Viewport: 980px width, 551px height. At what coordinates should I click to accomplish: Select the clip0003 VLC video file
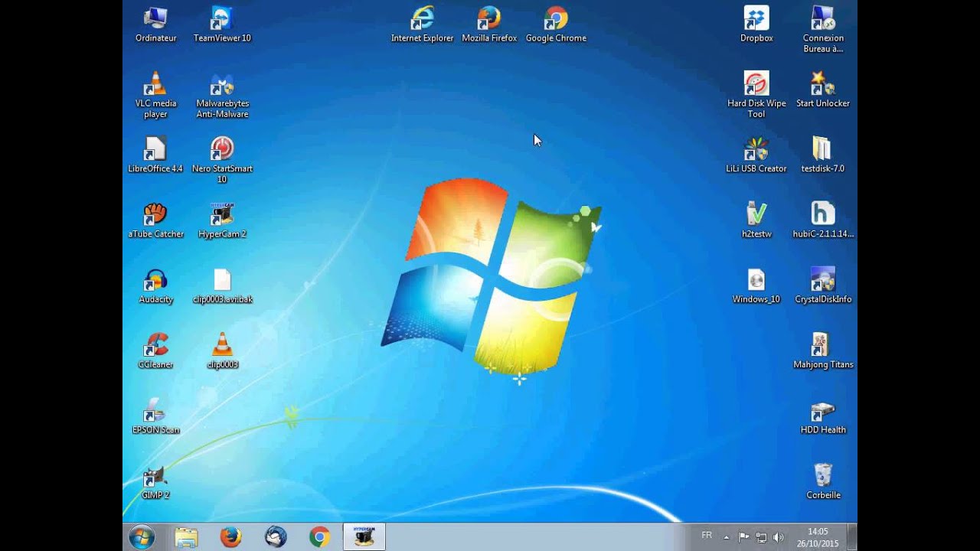[x=222, y=351]
